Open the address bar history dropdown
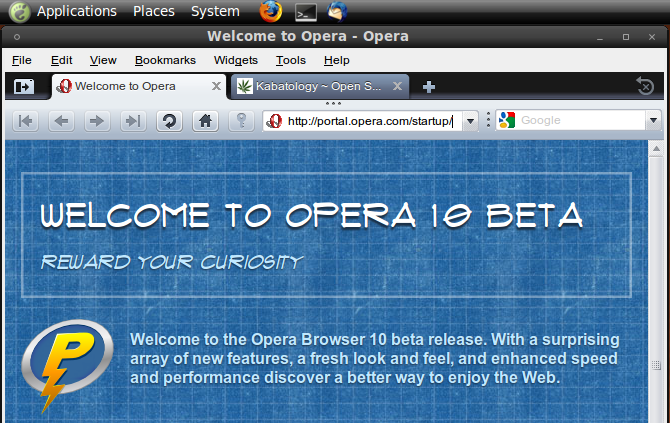Viewport: 670px width, 423px height. pos(470,121)
